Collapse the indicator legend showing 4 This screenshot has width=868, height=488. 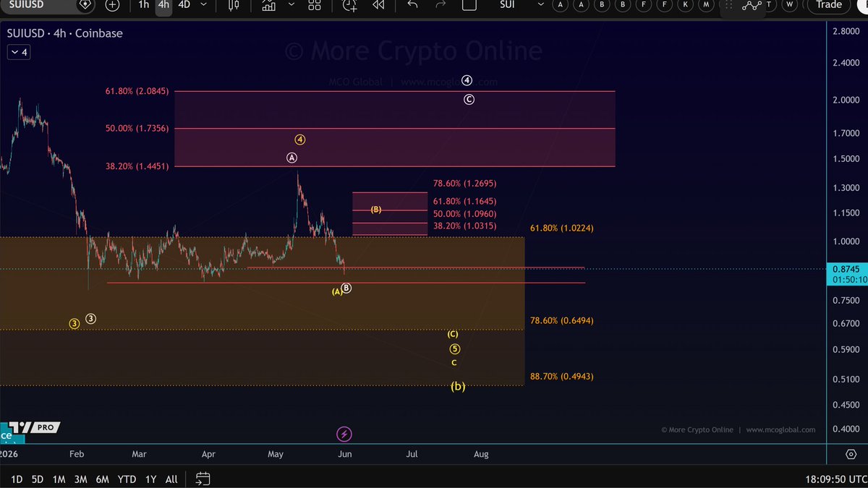point(18,52)
